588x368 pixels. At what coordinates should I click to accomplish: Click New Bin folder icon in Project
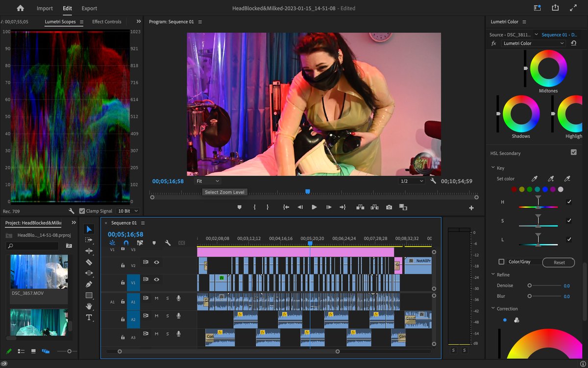click(x=69, y=246)
